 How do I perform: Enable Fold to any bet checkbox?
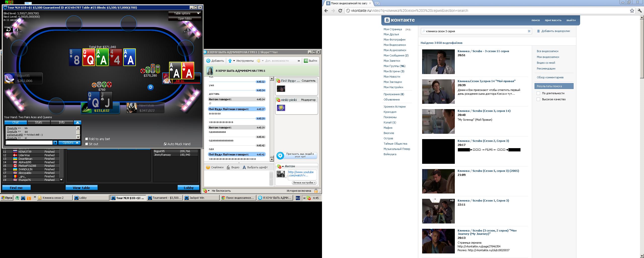tap(87, 139)
